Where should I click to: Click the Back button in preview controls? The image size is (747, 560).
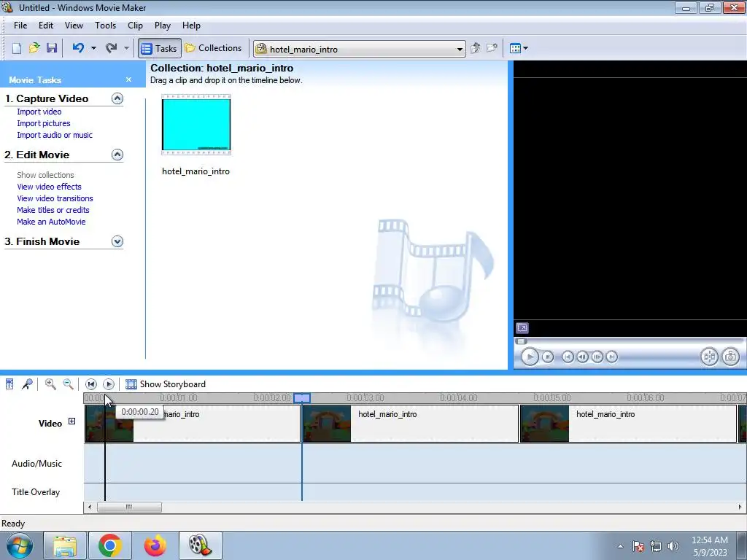(568, 357)
